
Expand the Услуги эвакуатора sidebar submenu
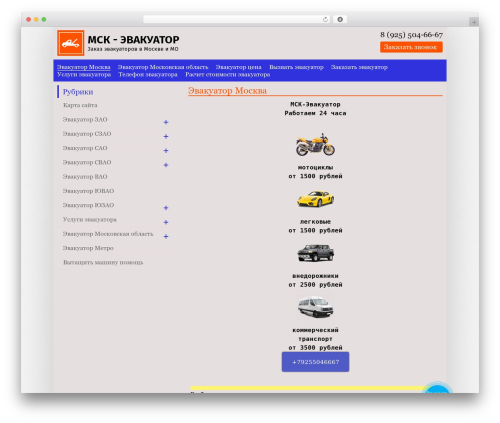click(x=166, y=222)
